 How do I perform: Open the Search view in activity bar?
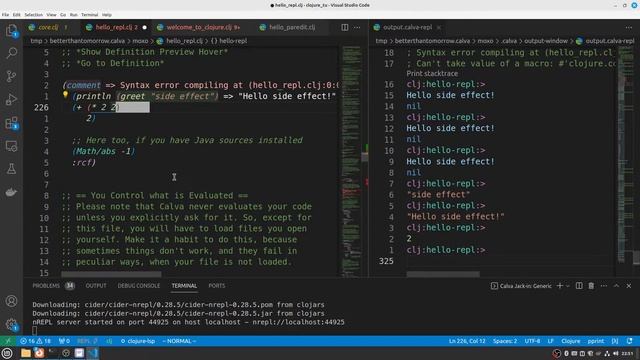11,53
